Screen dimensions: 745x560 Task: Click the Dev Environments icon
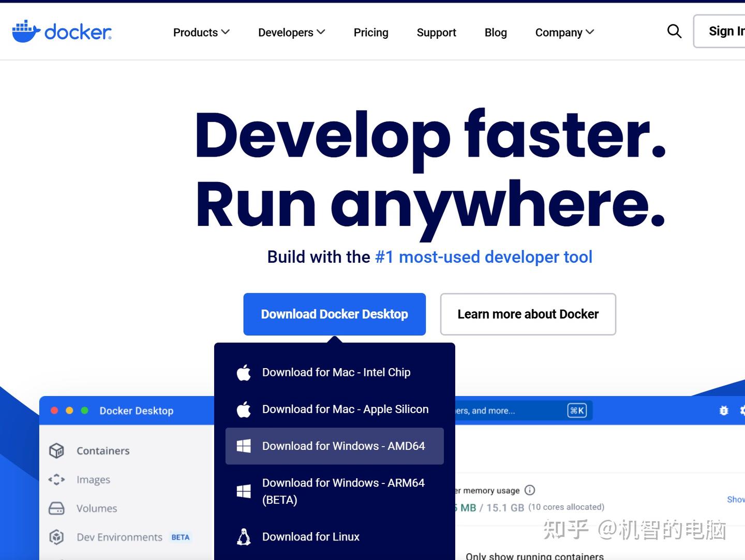[56, 537]
